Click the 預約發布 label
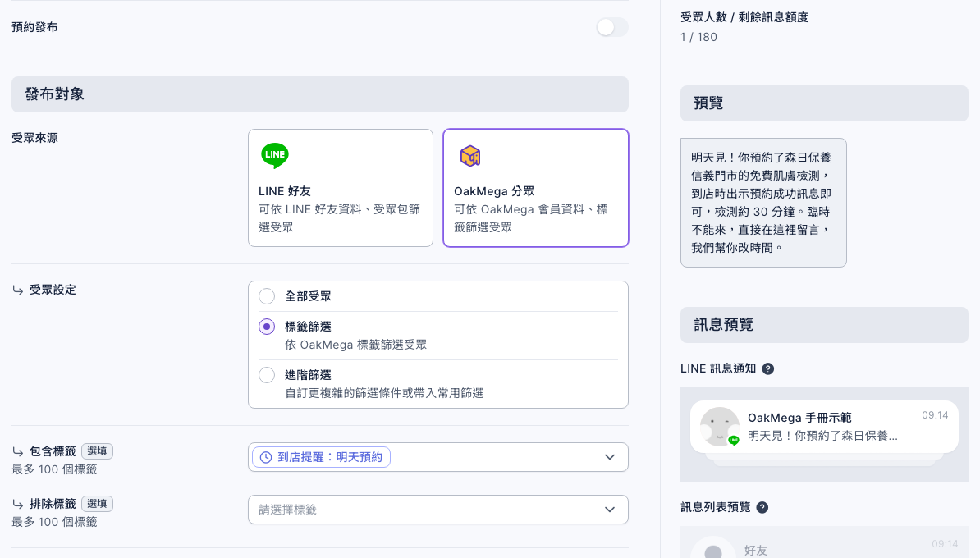This screenshot has width=980, height=558. [x=35, y=27]
